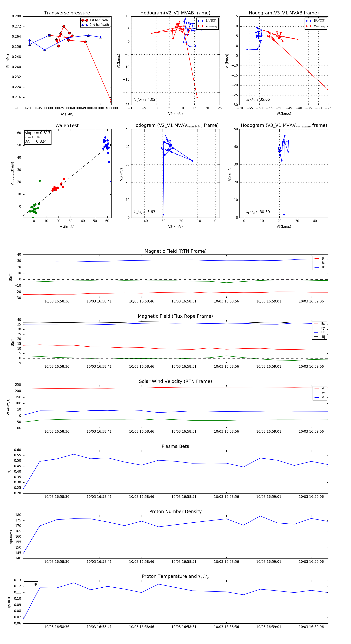Viewport: 351px width, 644px height.
Task: Select the Bx' legend entry
Action: click(320, 324)
